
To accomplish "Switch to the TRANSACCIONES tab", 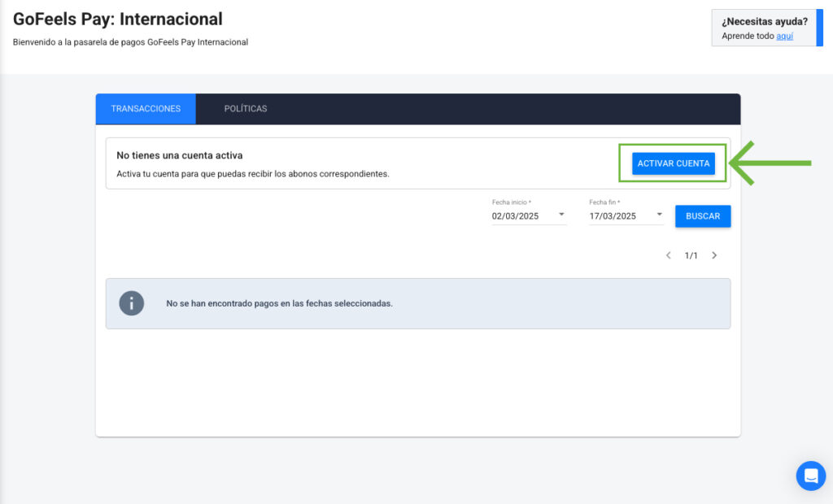I will click(146, 109).
